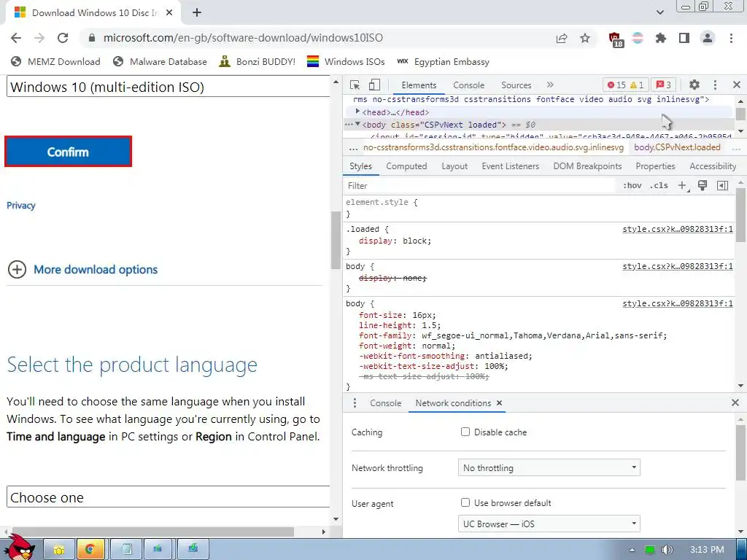Toggle the browser side panel icon
This screenshot has height=560, width=747.
coord(684,38)
